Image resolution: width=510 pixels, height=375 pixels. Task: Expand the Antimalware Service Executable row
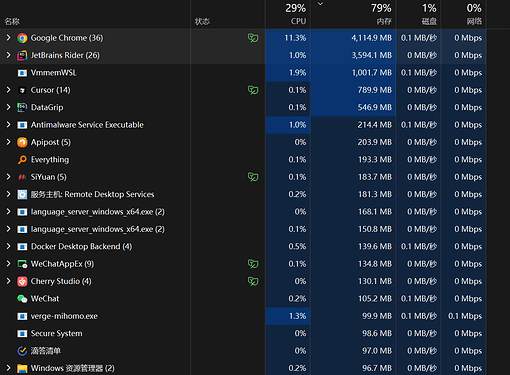click(x=9, y=125)
